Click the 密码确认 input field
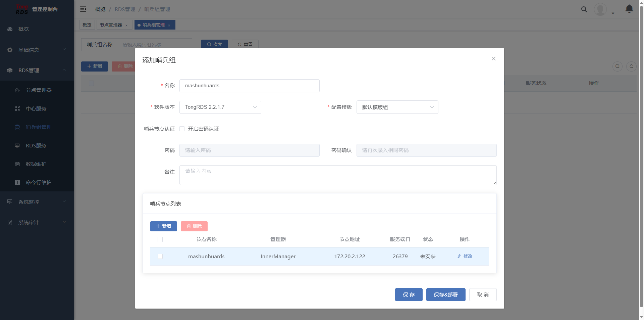The image size is (644, 320). click(x=427, y=150)
